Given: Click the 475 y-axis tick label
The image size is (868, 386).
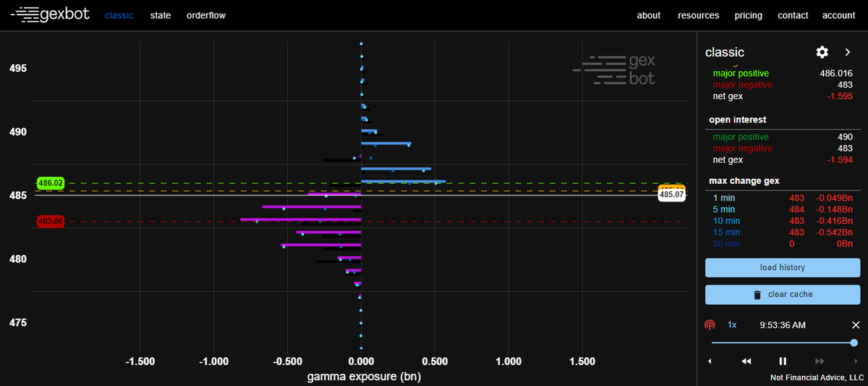Looking at the screenshot, I should [18, 322].
